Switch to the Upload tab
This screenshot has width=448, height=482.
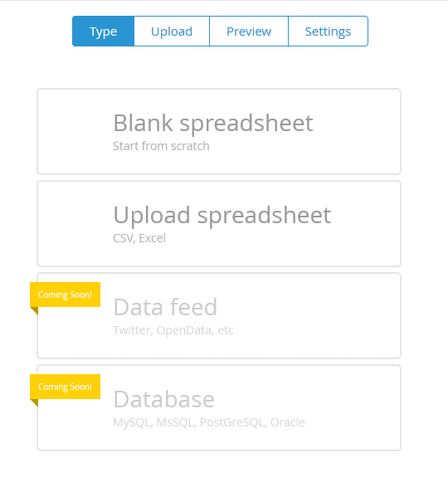tap(172, 32)
